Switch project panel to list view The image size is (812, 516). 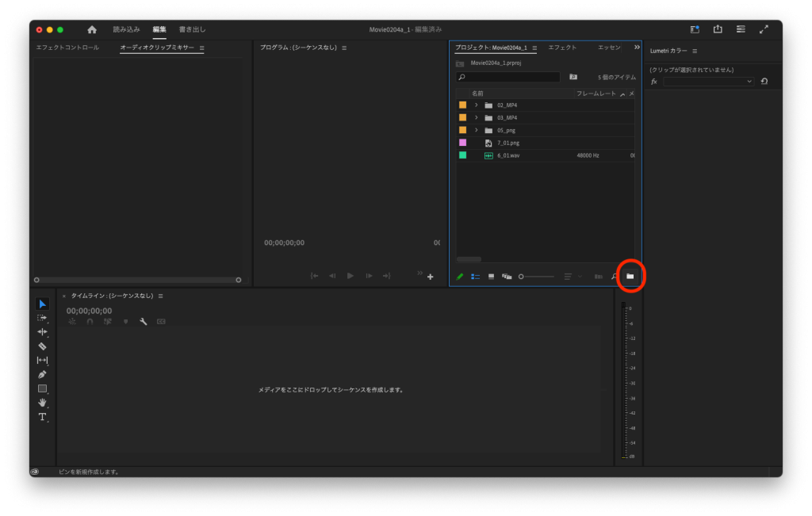point(476,277)
